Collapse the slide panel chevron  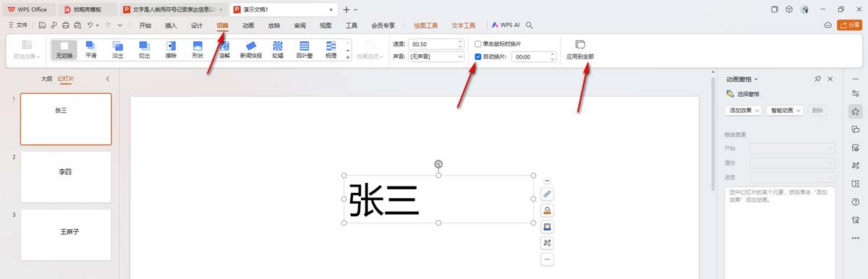(107, 79)
